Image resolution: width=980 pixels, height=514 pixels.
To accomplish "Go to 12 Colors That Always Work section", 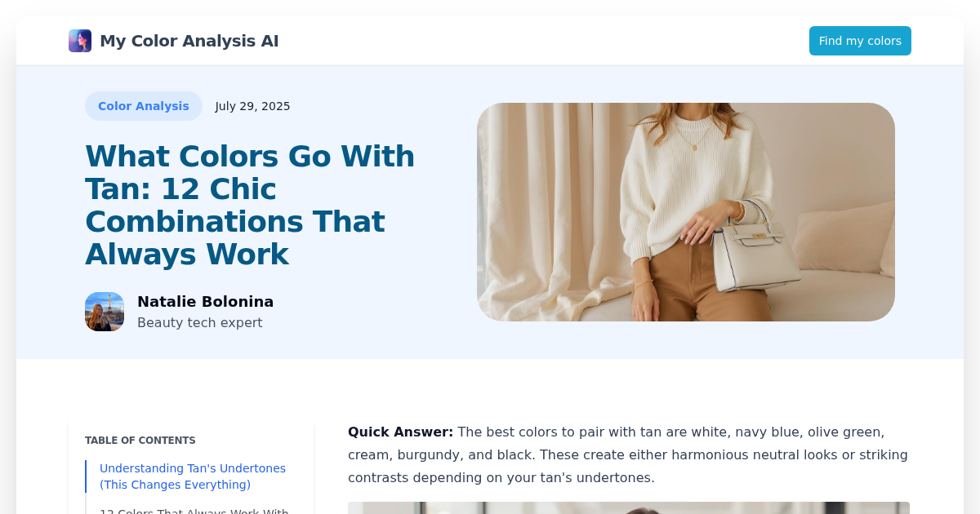I will tap(194, 511).
